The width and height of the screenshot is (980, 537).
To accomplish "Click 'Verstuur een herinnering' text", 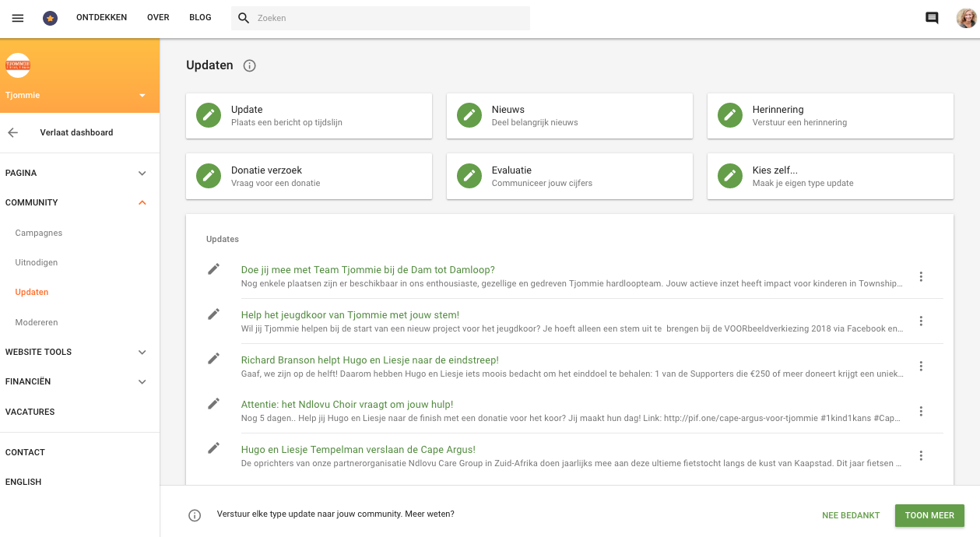I will (799, 122).
